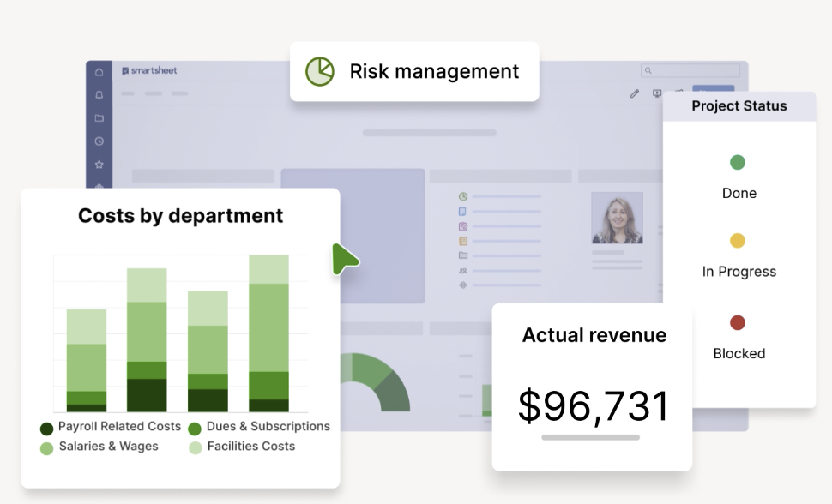Click the Facilities Costs legend swatch
Viewport: 832px width, 504px height.
click(x=195, y=447)
